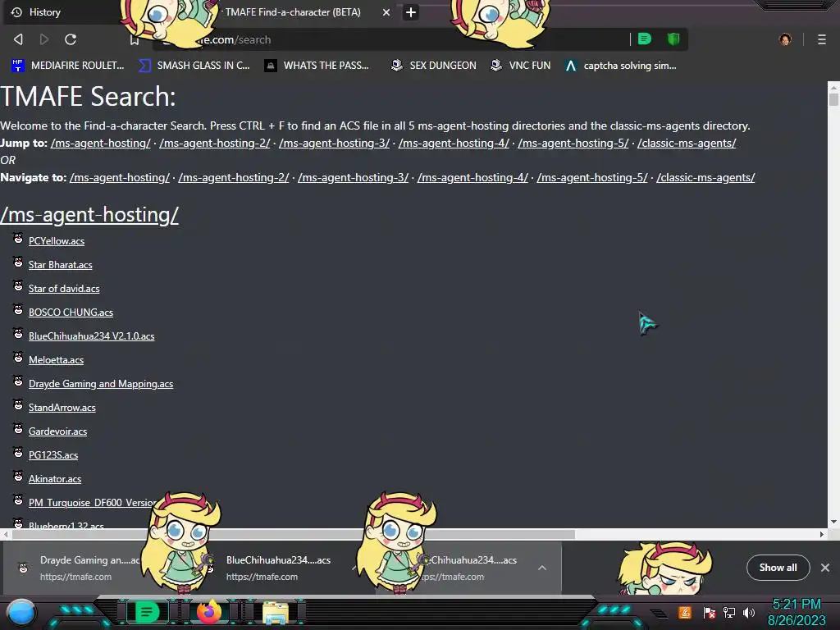
Task: Download Star Bharat.acs file link
Action: 60,265
